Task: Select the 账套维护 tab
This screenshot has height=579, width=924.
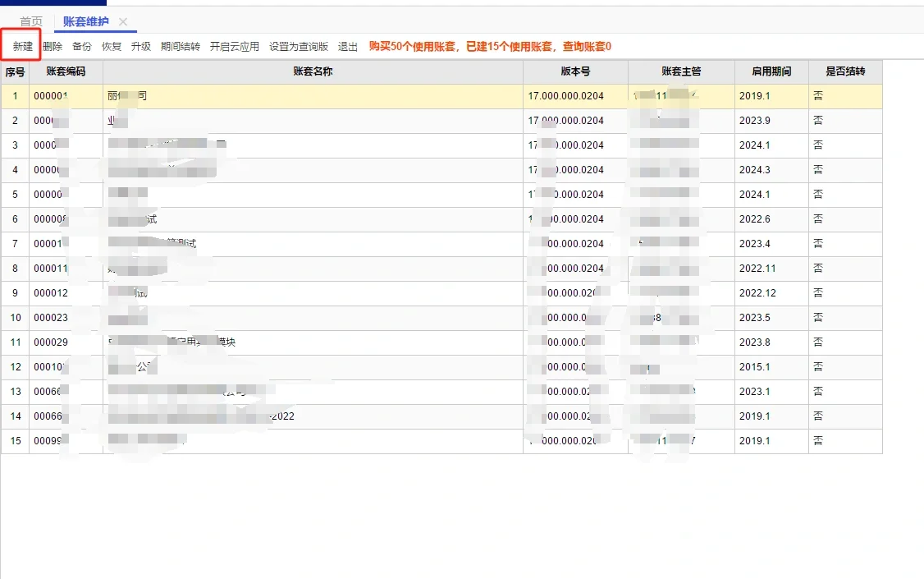Action: click(x=86, y=21)
